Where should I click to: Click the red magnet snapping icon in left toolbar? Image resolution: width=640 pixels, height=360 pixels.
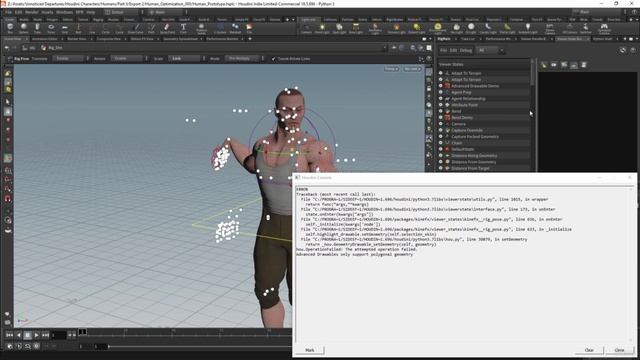[8, 199]
